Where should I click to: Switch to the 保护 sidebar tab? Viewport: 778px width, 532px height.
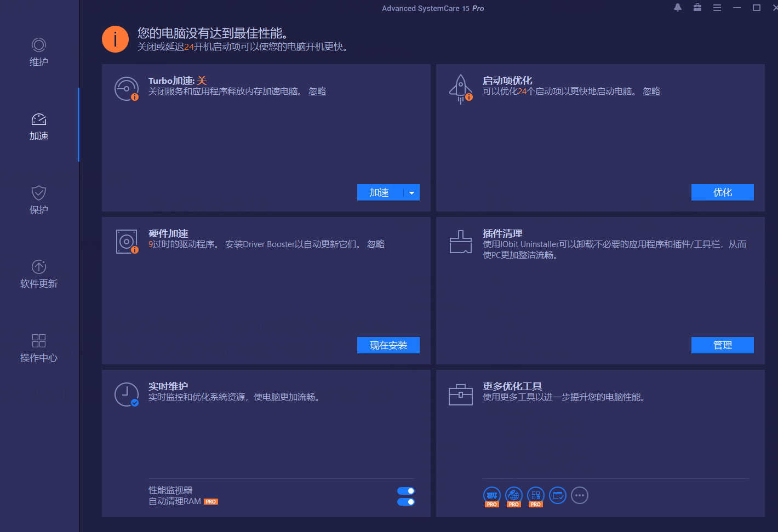tap(39, 200)
